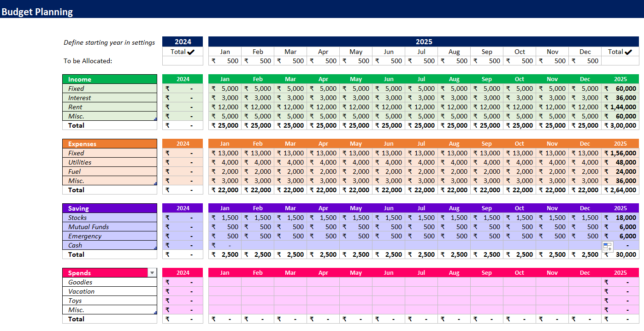Click the corner marker on the Expenses Misc. row
644x331 pixels.
(155, 183)
